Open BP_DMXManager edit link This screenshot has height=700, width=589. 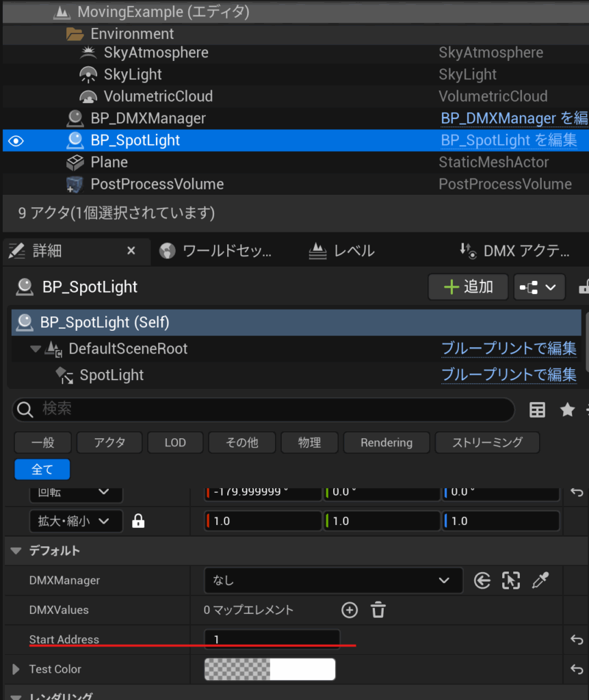tap(514, 118)
